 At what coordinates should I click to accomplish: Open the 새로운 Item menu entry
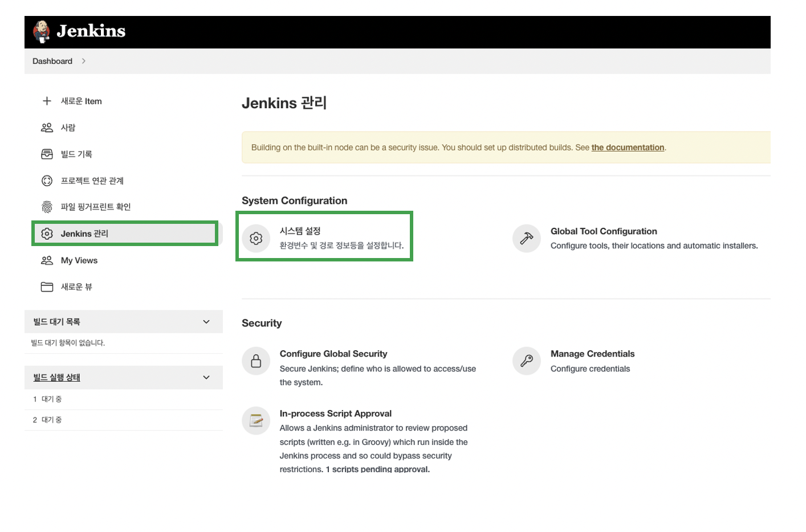pyautogui.click(x=82, y=101)
